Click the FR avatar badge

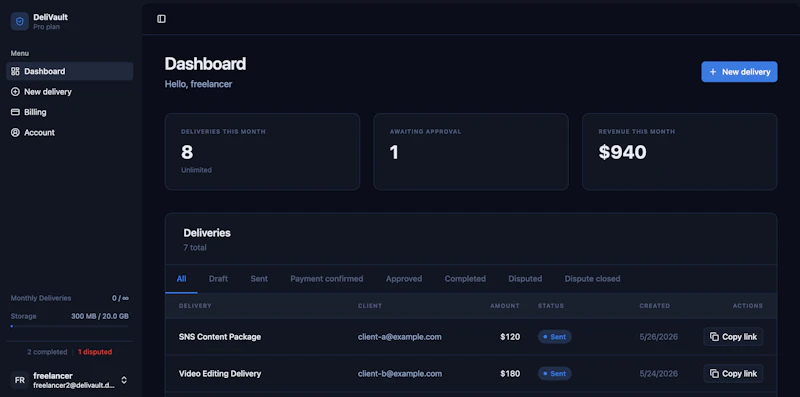20,380
